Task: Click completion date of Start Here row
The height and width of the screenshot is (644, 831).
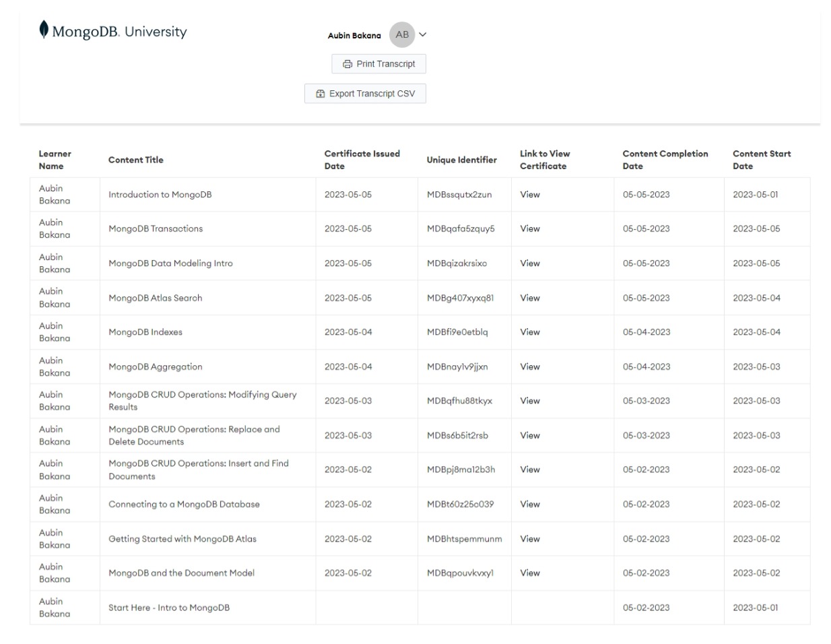Action: pos(646,608)
